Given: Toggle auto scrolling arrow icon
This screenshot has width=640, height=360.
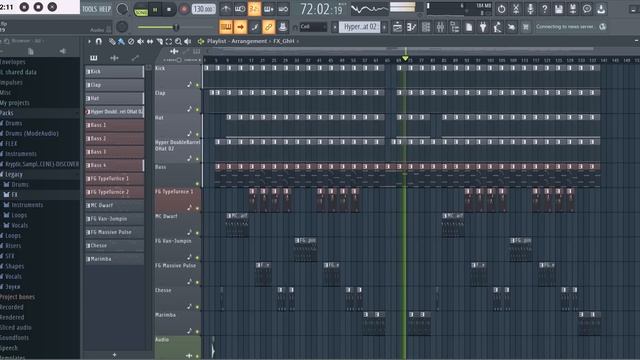Looking at the screenshot, I should [240, 27].
